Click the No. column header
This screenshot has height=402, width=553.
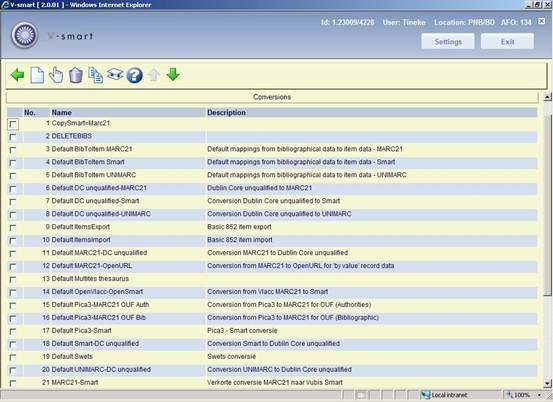tap(30, 112)
